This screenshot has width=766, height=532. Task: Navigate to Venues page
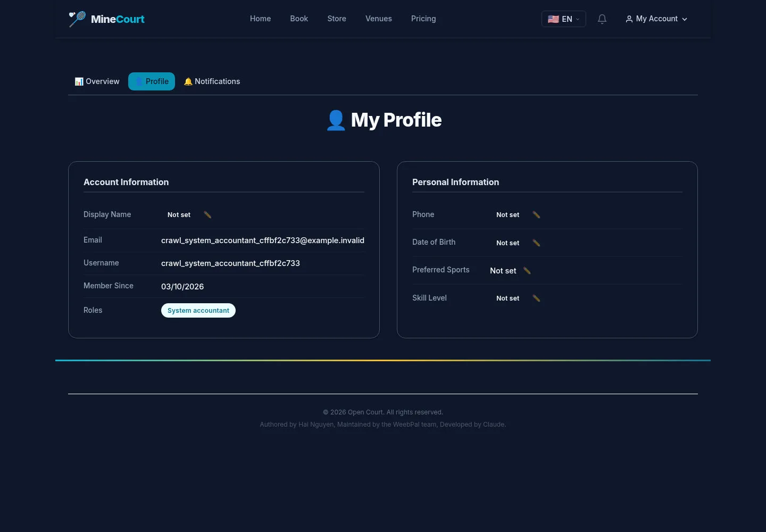coord(379,19)
